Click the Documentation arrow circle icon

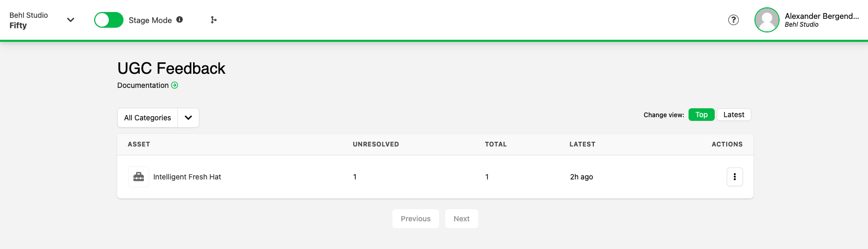(175, 85)
